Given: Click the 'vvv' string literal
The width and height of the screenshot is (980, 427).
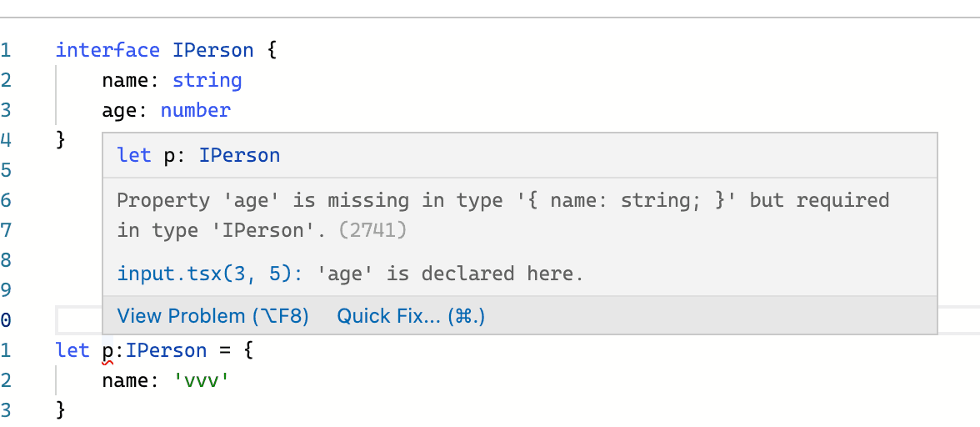Looking at the screenshot, I should [202, 381].
